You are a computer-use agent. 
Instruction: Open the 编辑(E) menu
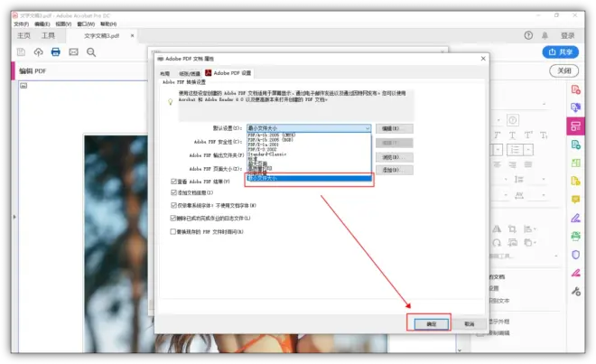coord(42,24)
